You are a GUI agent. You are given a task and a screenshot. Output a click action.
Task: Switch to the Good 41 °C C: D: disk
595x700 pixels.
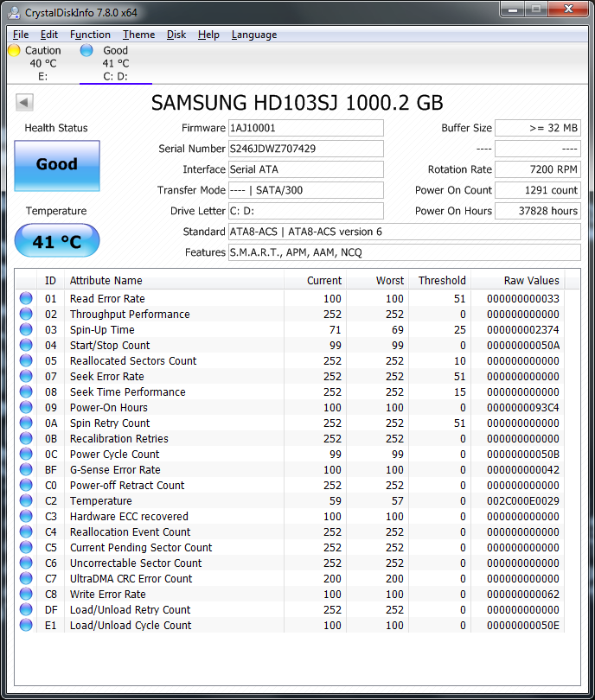coord(116,63)
